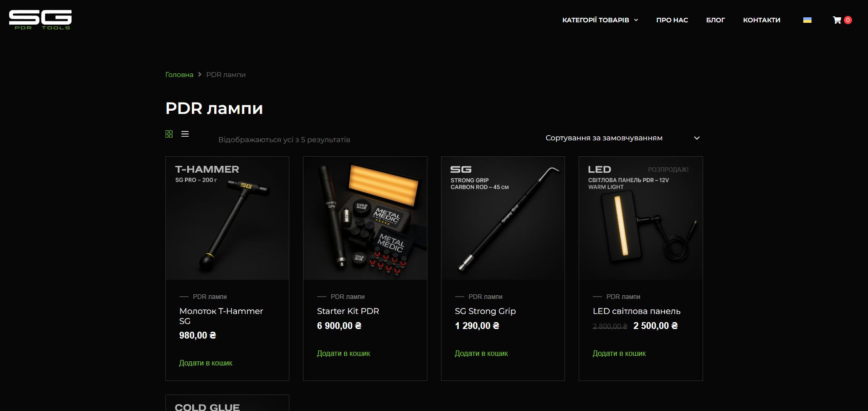The image size is (868, 411).
Task: Open the Контакти menu item
Action: 761,20
